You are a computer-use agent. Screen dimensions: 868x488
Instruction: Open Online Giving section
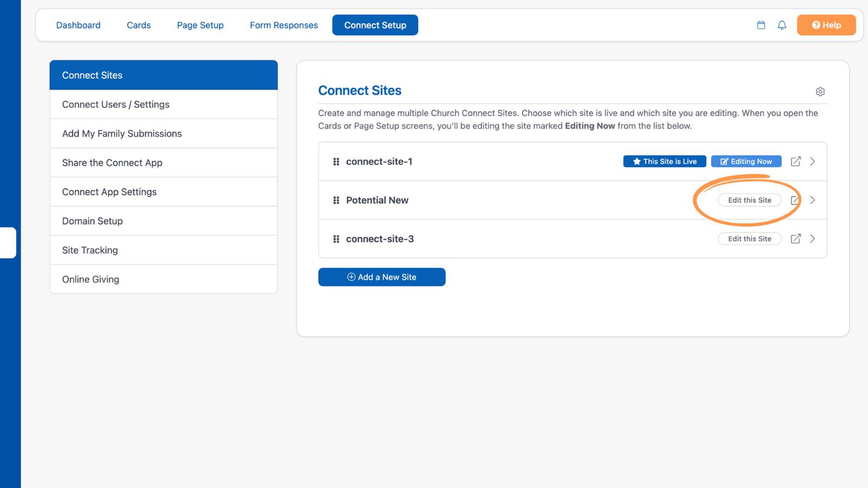tap(163, 279)
